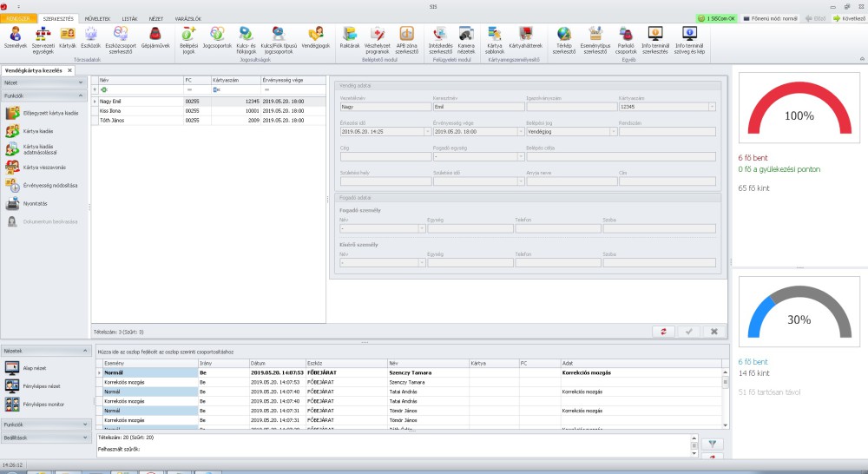Click the Következő navigation button
The width and height of the screenshot is (868, 474).
849,17
